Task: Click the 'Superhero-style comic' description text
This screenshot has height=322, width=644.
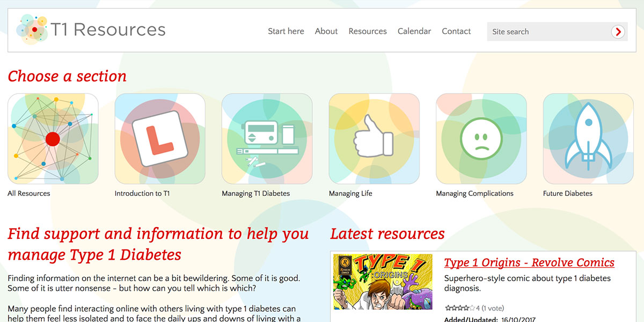Action: pyautogui.click(x=528, y=283)
